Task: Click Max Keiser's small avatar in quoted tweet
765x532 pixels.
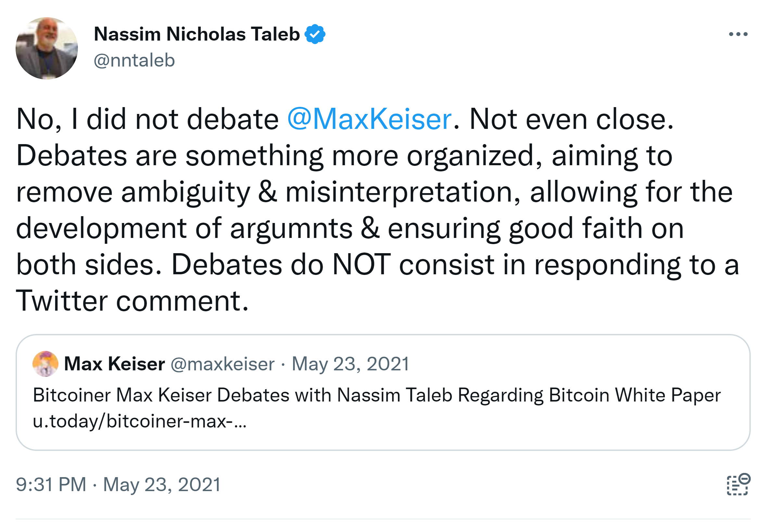Action: point(45,364)
